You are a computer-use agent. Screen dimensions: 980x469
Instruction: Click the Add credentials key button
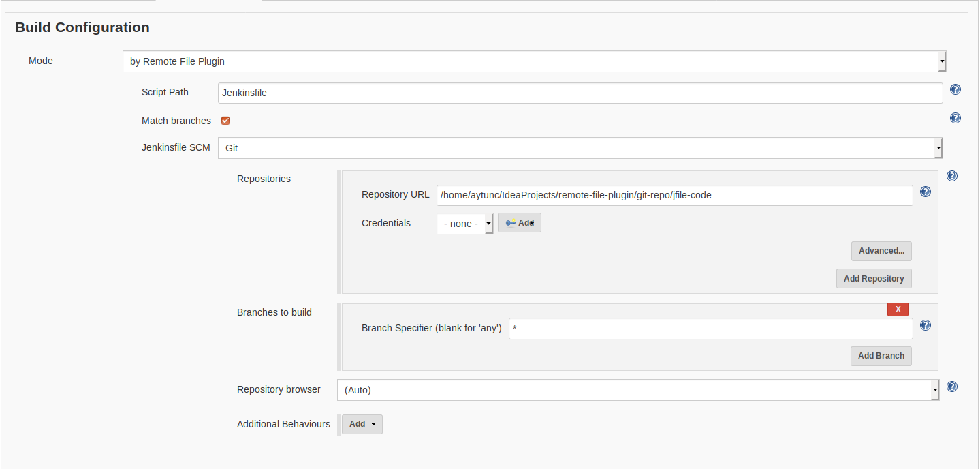[x=520, y=223]
